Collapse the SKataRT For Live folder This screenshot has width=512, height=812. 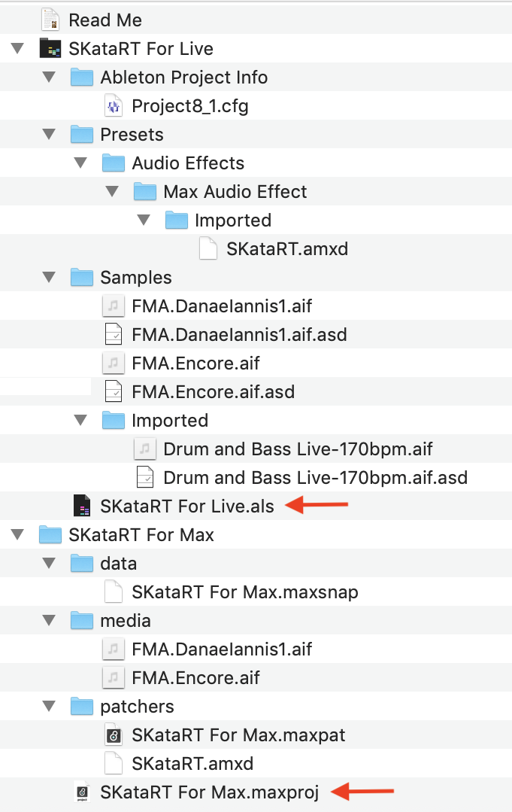17,49
